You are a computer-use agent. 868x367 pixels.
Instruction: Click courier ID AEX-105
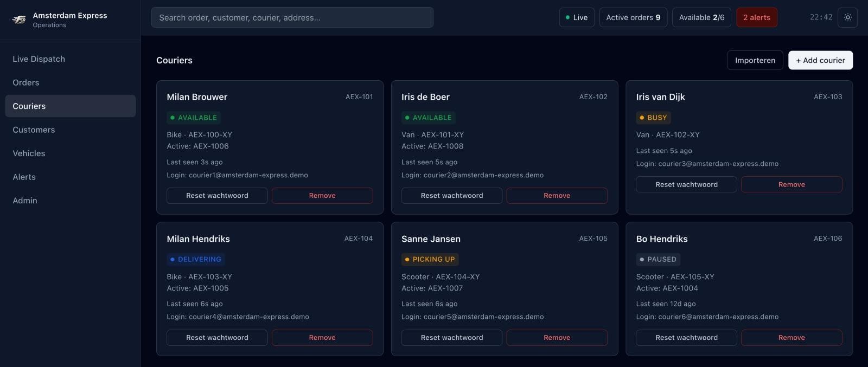pyautogui.click(x=593, y=239)
